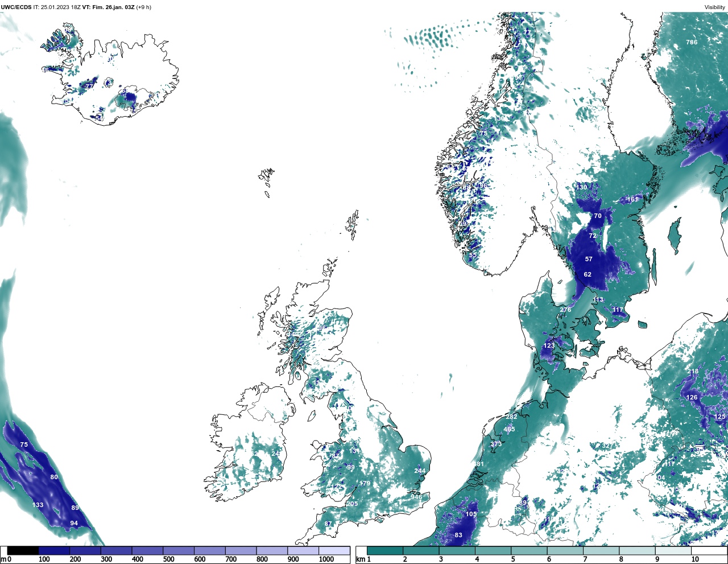Click the '786' value over Finland
This screenshot has width=728, height=564.
click(x=692, y=42)
